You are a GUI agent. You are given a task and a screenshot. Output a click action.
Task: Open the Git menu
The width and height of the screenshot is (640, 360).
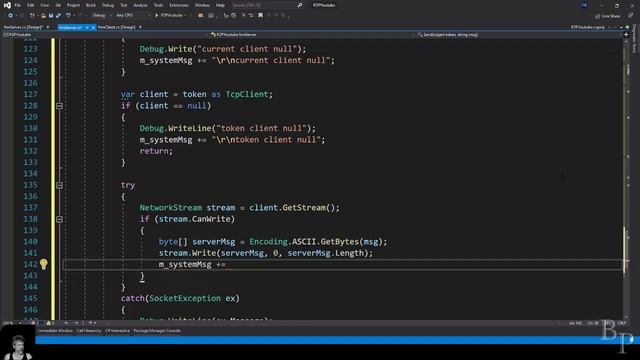[x=58, y=5]
